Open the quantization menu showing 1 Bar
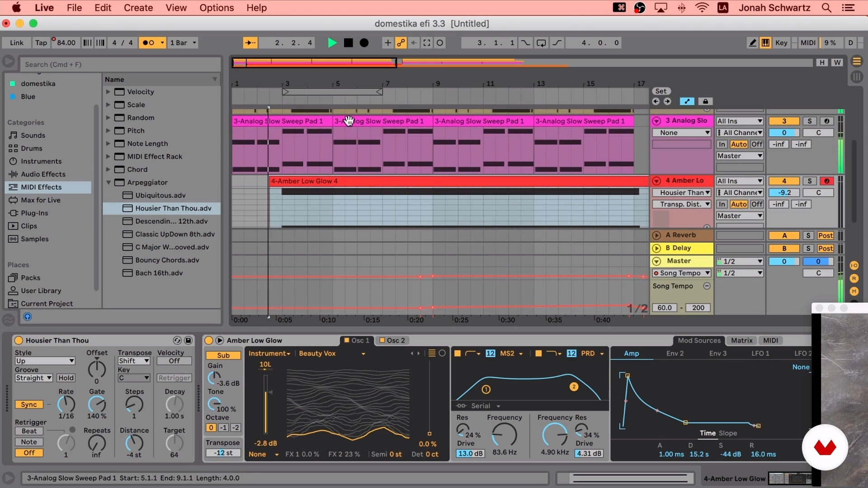The width and height of the screenshot is (868, 488). [183, 43]
